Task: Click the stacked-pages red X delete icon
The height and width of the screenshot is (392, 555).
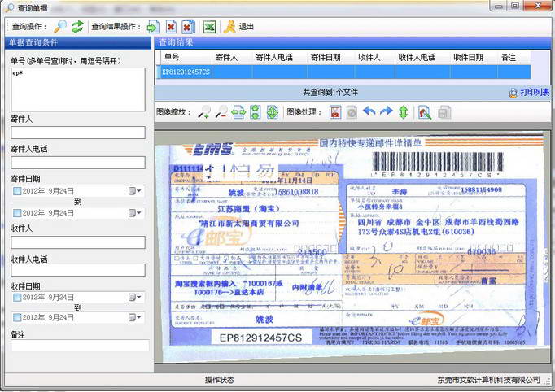Action: (188, 27)
